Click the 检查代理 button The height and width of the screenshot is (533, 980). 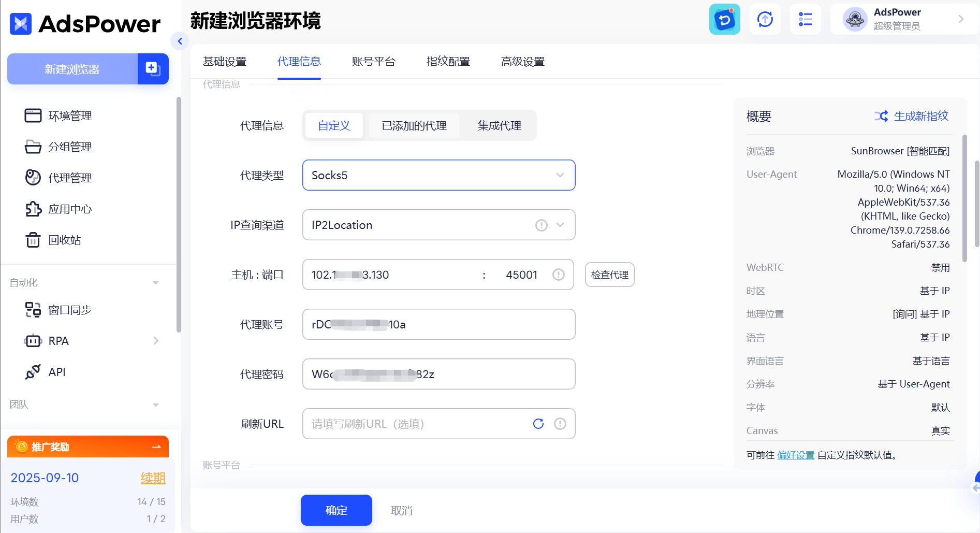coord(609,275)
